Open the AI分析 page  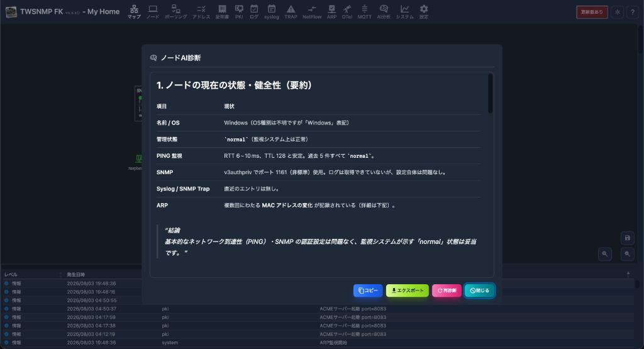(x=384, y=11)
